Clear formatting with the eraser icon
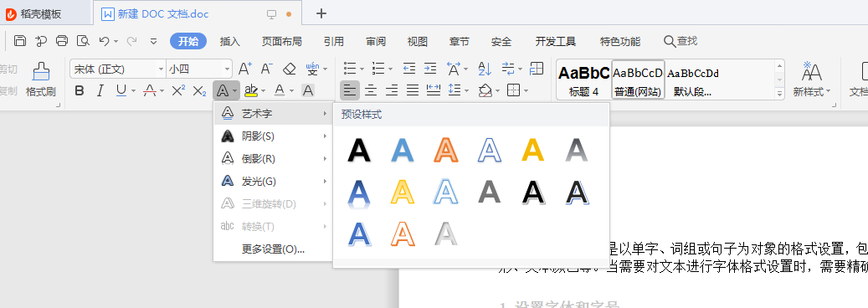Image resolution: width=868 pixels, height=308 pixels. pos(290,69)
